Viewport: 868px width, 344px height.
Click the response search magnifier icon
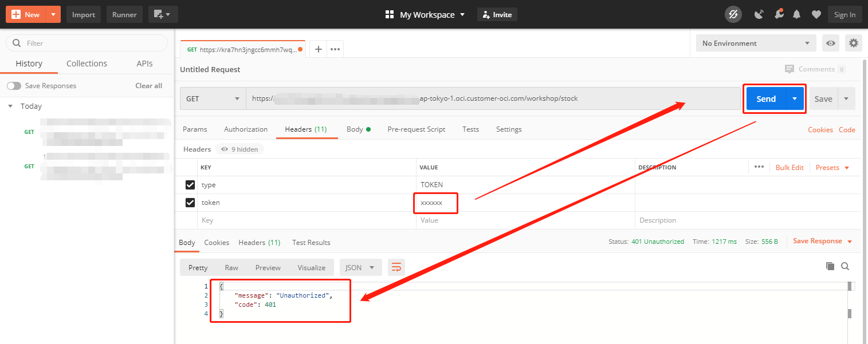point(845,266)
